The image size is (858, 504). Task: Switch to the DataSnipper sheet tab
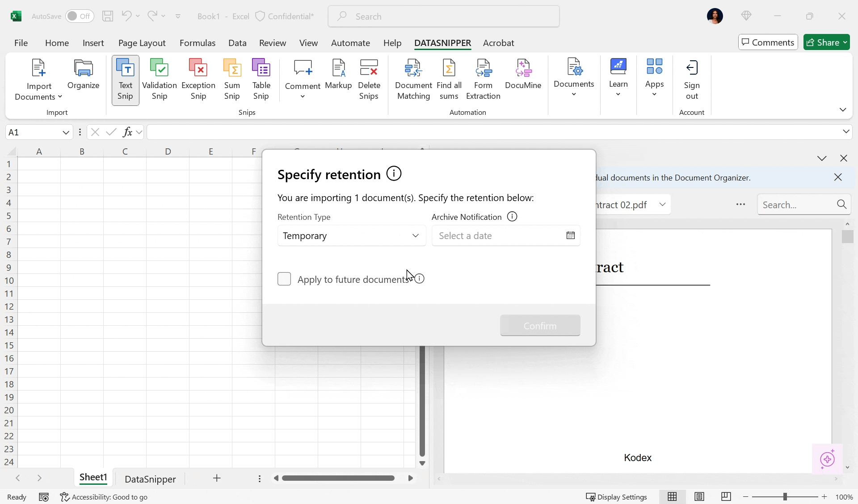[x=150, y=479]
